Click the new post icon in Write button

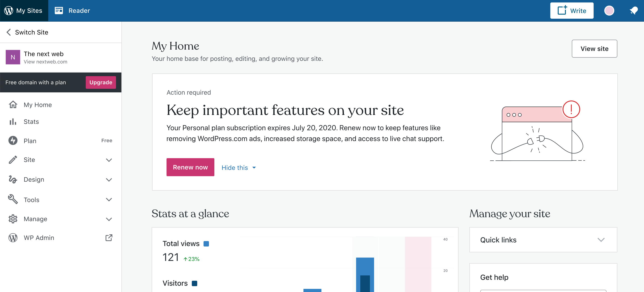563,11
